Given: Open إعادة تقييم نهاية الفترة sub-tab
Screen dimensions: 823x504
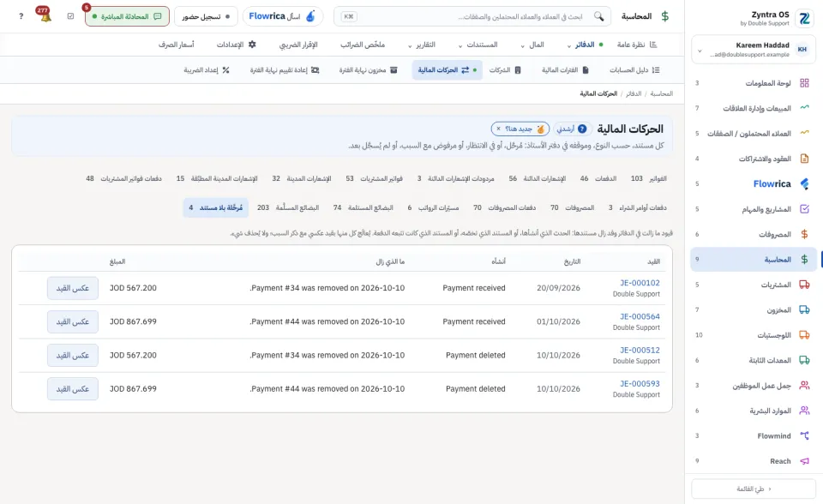Looking at the screenshot, I should coord(285,69).
